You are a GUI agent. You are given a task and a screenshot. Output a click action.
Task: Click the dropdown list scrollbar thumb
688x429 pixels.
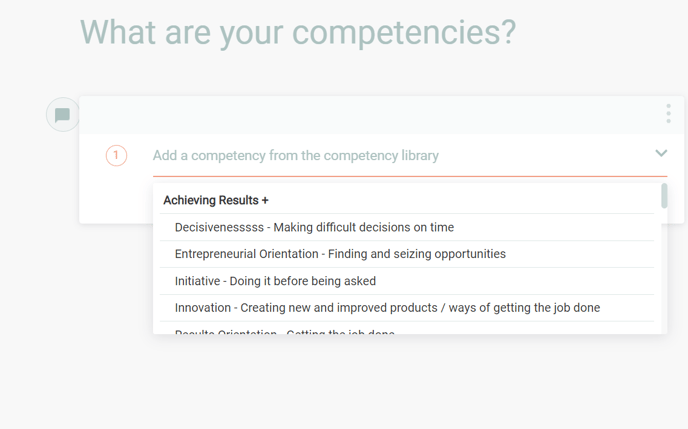[x=664, y=196]
